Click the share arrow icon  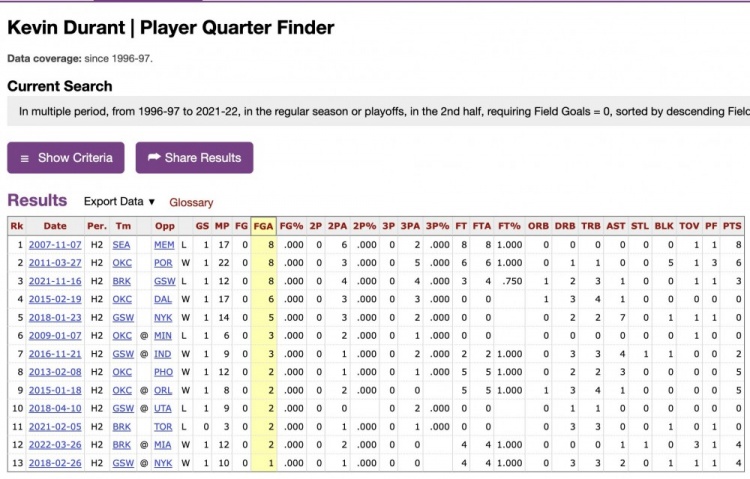click(x=154, y=157)
